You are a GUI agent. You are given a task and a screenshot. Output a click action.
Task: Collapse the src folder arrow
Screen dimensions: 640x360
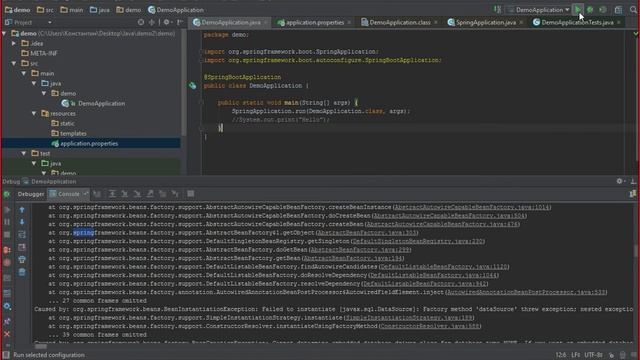tap(14, 63)
